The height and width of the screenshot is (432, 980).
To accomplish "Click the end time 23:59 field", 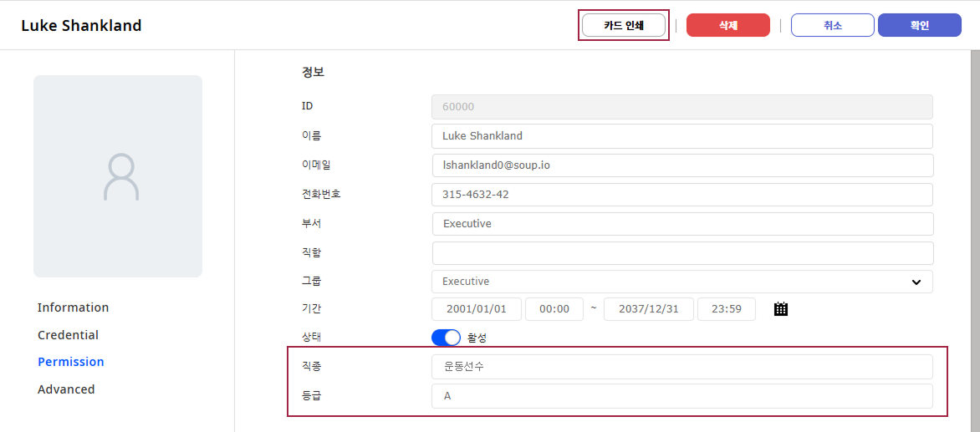I will point(726,309).
